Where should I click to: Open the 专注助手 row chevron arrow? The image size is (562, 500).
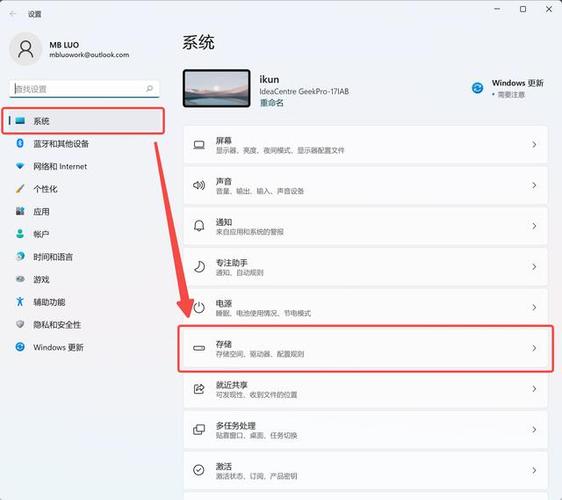pos(534,267)
